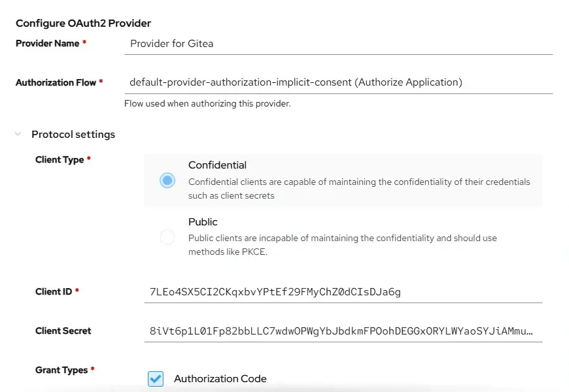
Task: Click the Client Type label
Action: [60, 159]
